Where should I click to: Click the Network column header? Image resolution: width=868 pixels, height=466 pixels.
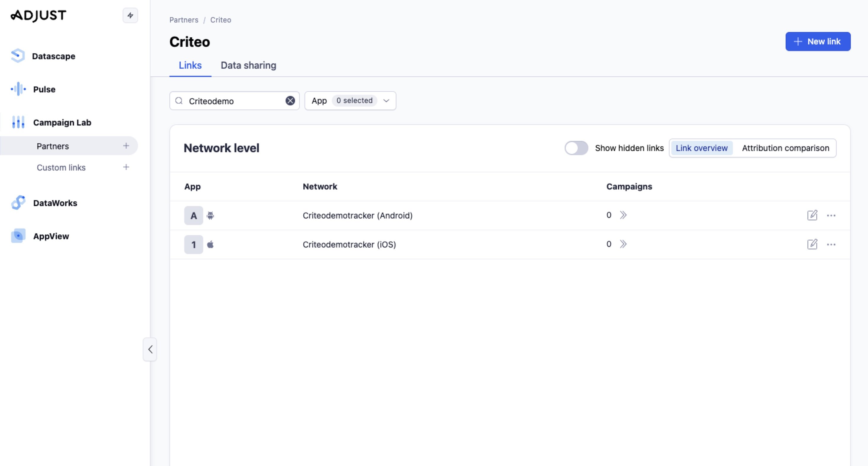pos(320,187)
